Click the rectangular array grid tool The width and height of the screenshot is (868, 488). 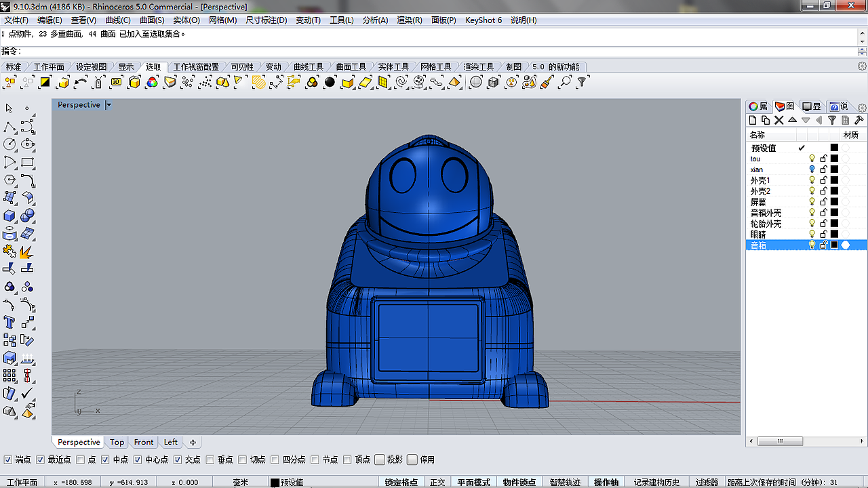click(x=10, y=375)
